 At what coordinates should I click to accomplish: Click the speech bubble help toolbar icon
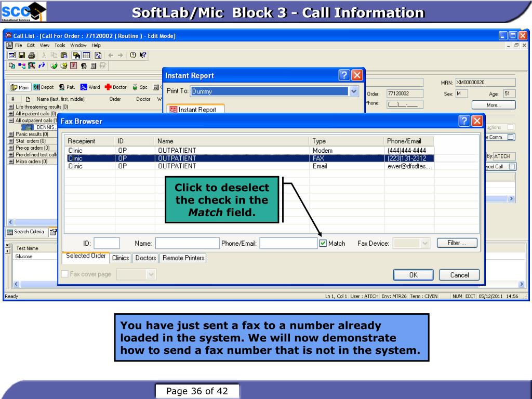133,55
